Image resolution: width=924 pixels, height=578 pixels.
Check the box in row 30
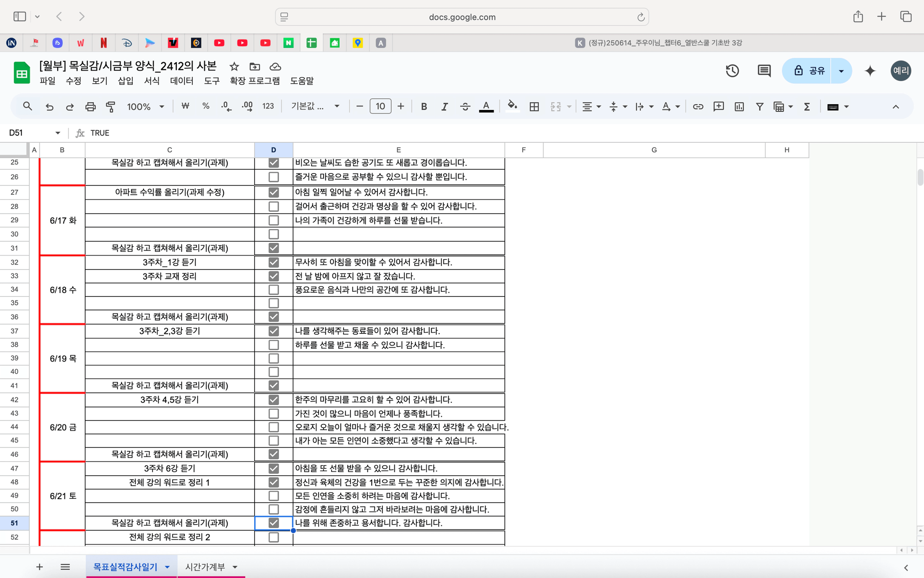274,234
